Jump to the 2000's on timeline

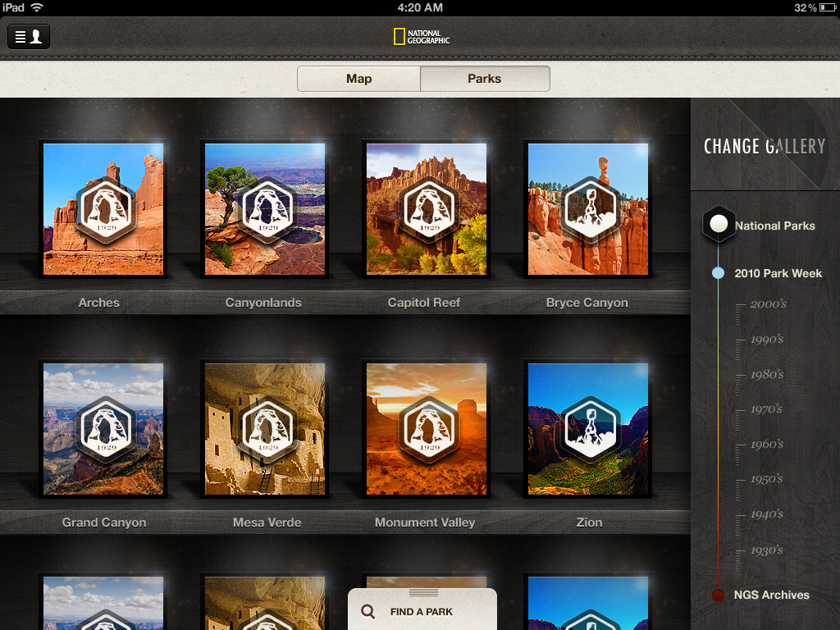click(768, 304)
